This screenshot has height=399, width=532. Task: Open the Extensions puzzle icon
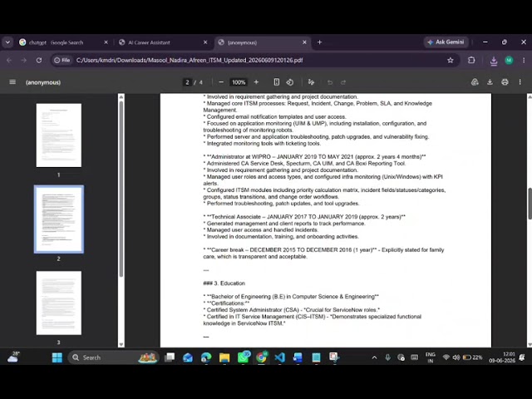471,61
